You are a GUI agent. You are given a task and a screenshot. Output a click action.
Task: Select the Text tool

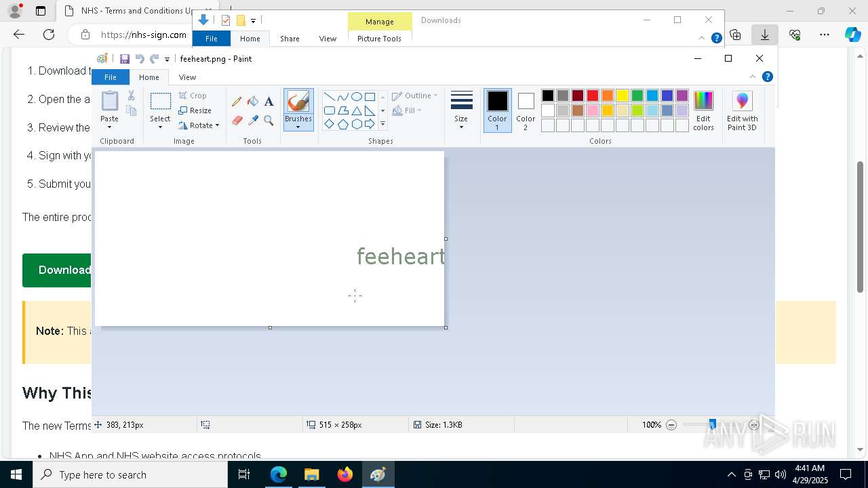click(269, 102)
